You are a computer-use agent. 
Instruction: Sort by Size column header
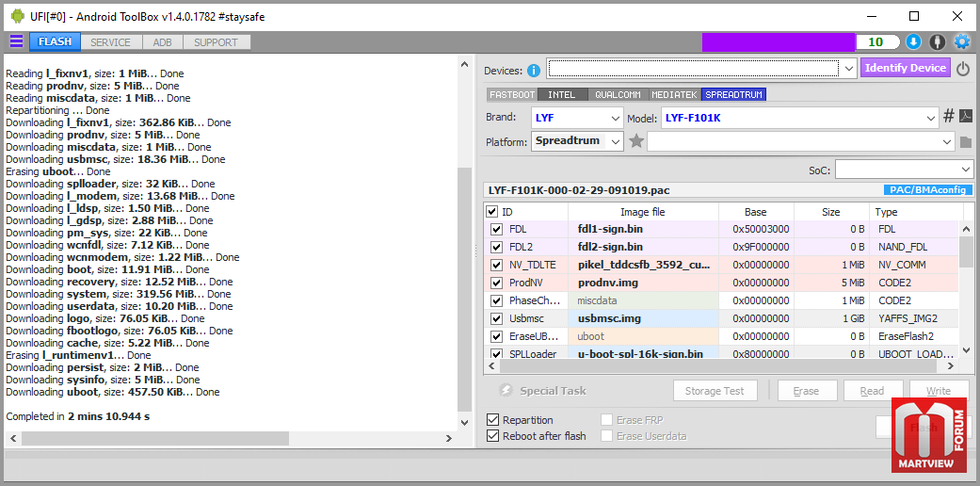[830, 212]
